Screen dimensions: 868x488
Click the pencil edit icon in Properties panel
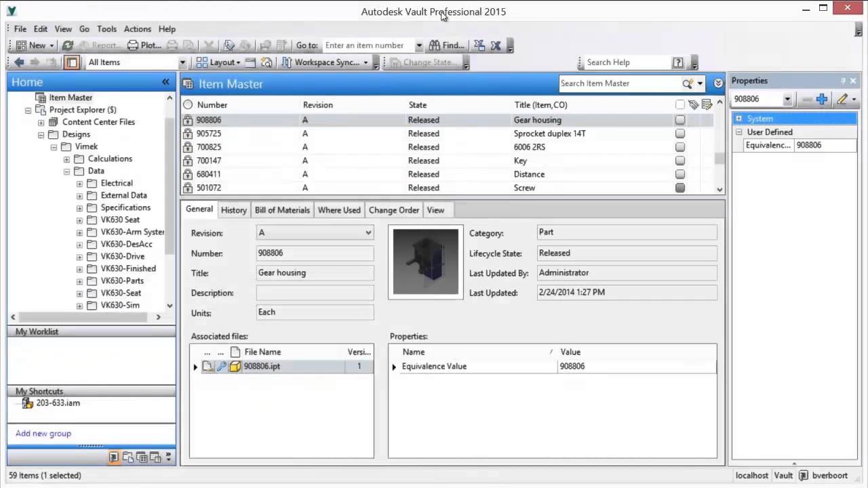[842, 99]
